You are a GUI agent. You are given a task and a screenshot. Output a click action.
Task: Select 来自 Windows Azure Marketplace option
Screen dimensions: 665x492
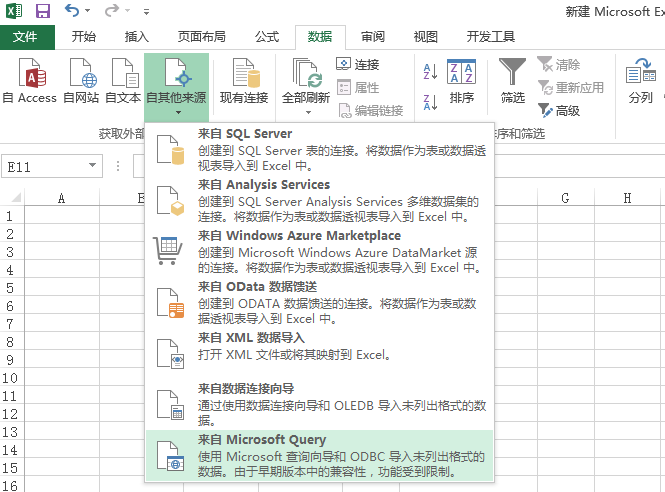(x=320, y=252)
